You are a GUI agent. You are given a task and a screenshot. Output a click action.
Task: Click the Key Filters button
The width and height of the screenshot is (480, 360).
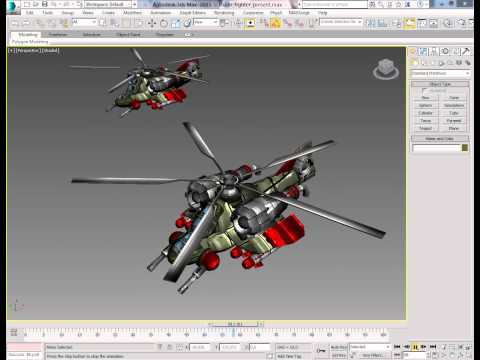coord(372,355)
